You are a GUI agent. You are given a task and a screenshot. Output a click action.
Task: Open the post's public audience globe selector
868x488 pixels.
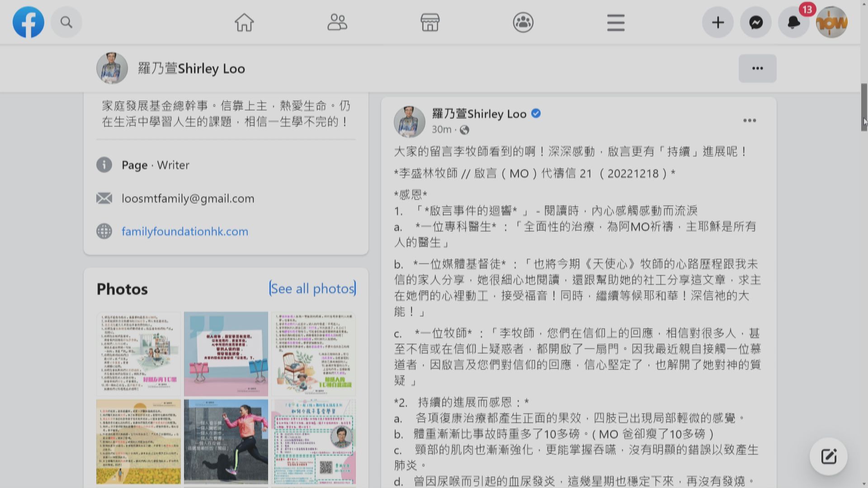tap(464, 130)
